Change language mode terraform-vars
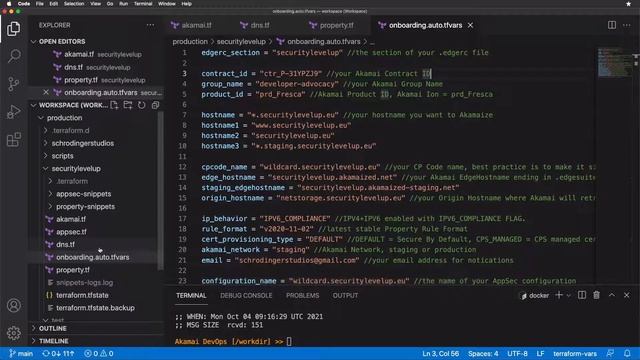 (x=575, y=353)
